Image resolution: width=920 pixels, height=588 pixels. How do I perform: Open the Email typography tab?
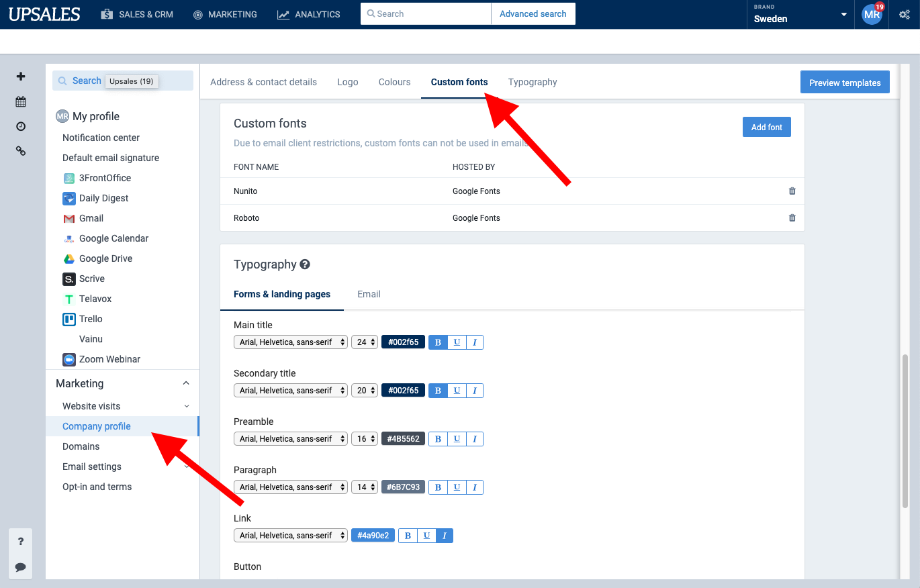369,294
